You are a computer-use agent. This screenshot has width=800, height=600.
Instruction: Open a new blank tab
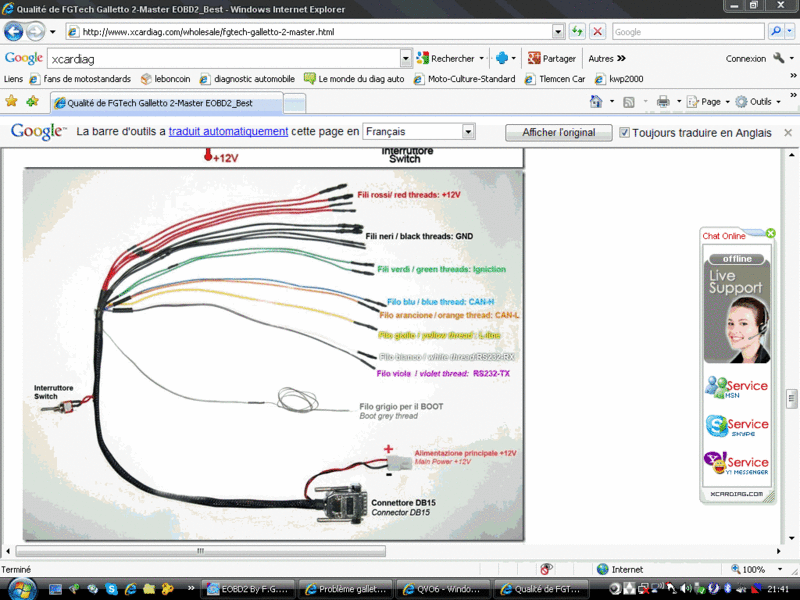(294, 103)
